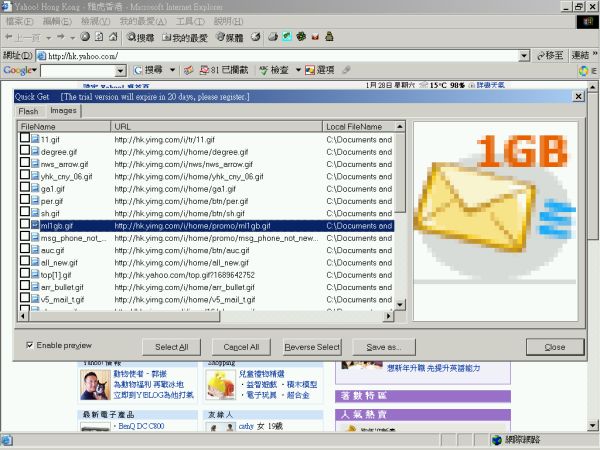This screenshot has height=450, width=600.
Task: Check the box for yhk_cny_06.gif
Action: [x=25, y=174]
